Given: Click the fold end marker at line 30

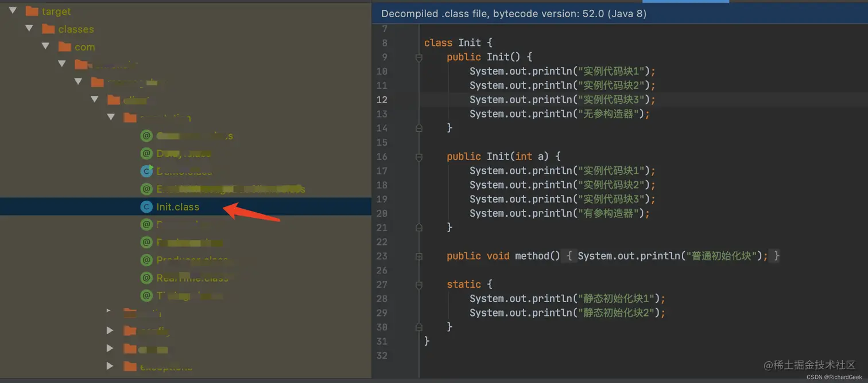Looking at the screenshot, I should (418, 326).
